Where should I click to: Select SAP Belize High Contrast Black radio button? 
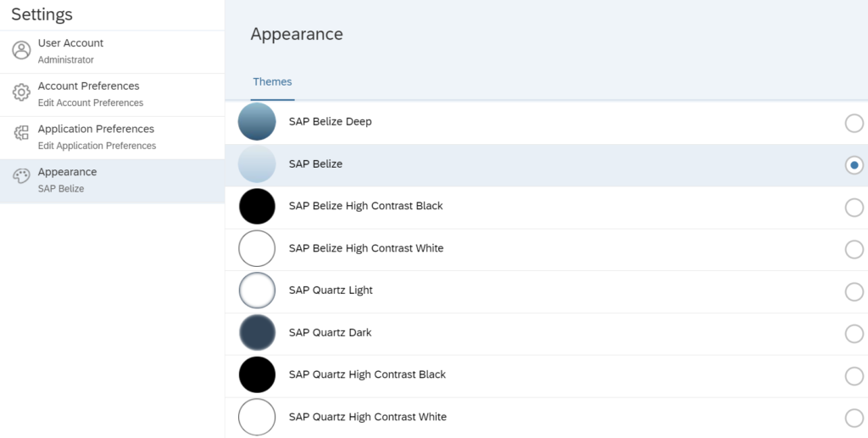(x=854, y=208)
